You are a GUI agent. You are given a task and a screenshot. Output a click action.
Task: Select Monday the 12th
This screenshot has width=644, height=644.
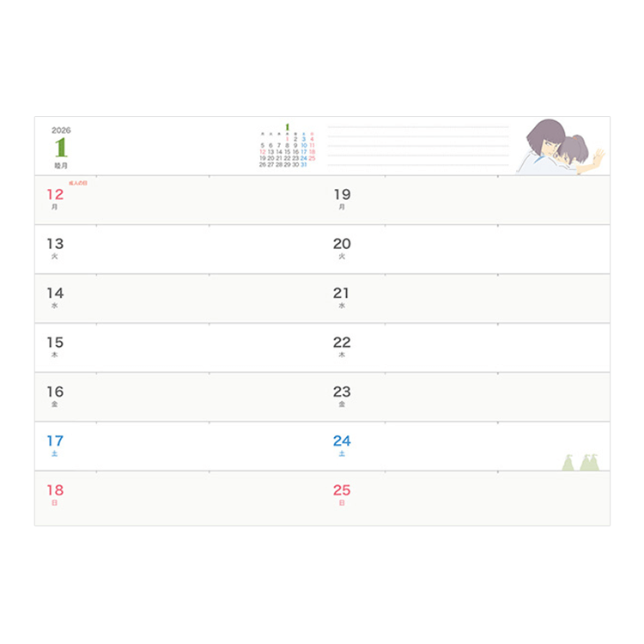[x=55, y=195]
